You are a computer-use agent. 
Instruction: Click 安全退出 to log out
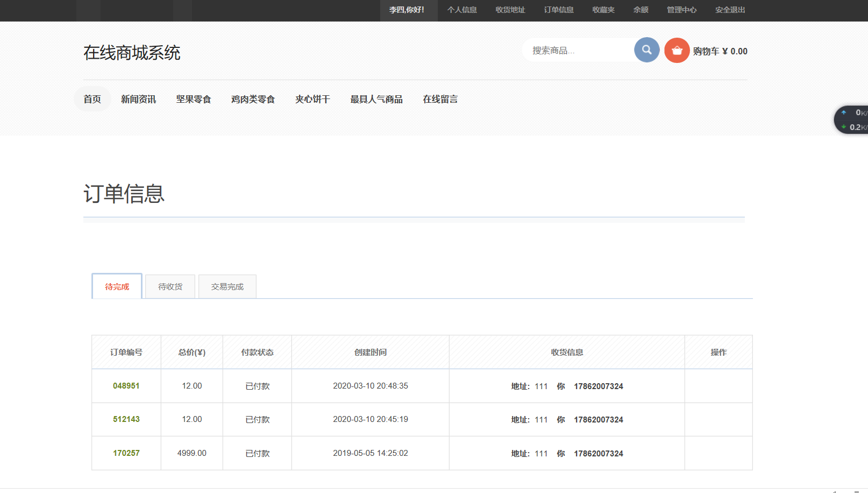click(730, 10)
